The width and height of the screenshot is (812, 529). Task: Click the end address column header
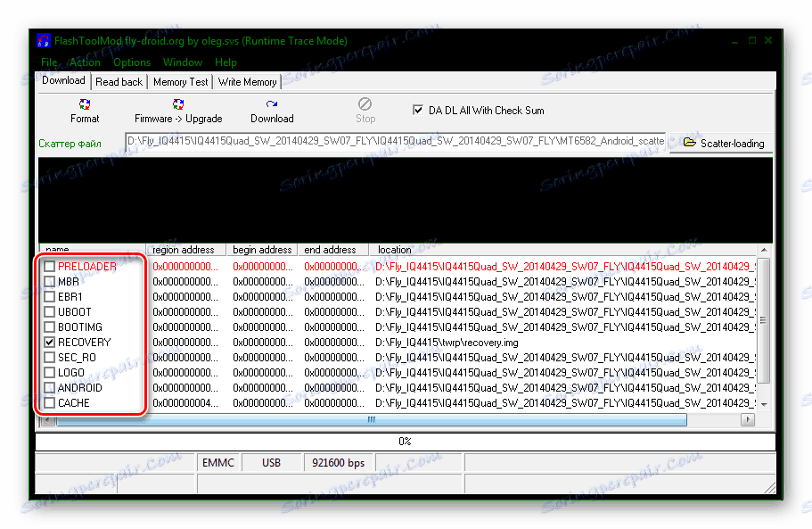(333, 250)
